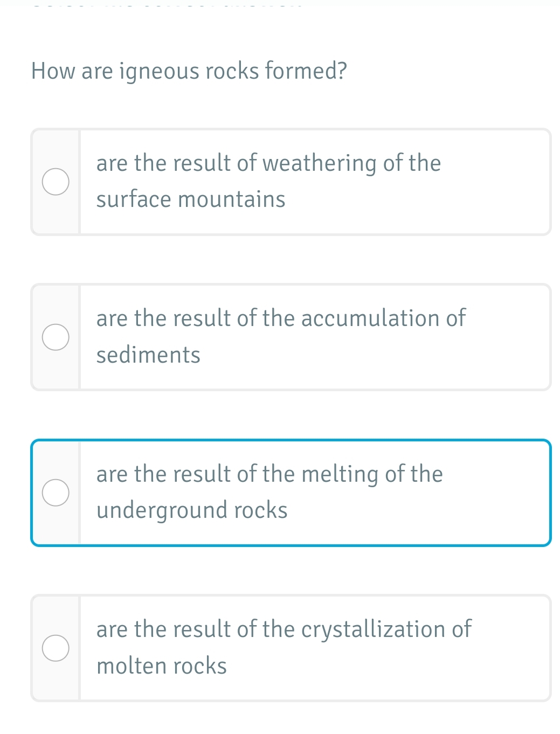Click the highlighted melting of underground rocks answer
This screenshot has width=560, height=734.
pyautogui.click(x=291, y=491)
